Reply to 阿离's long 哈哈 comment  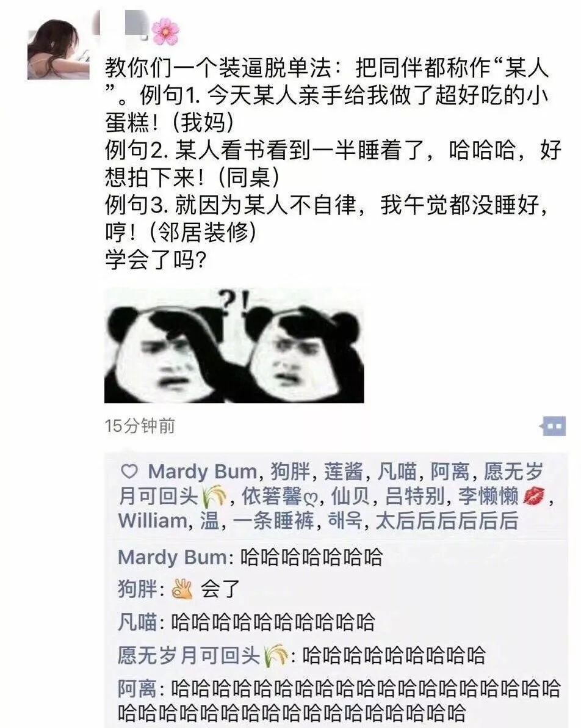[339, 700]
